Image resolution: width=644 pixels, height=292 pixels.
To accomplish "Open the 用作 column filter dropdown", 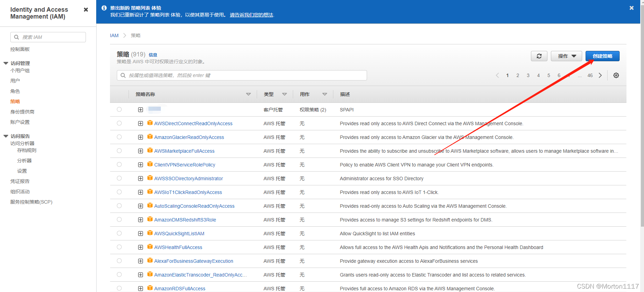I will point(325,94).
